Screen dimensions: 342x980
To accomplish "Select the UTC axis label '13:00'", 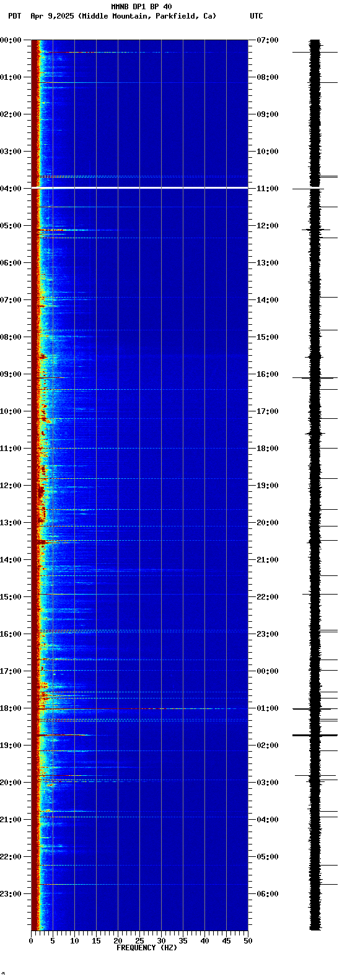I will 268,263.
